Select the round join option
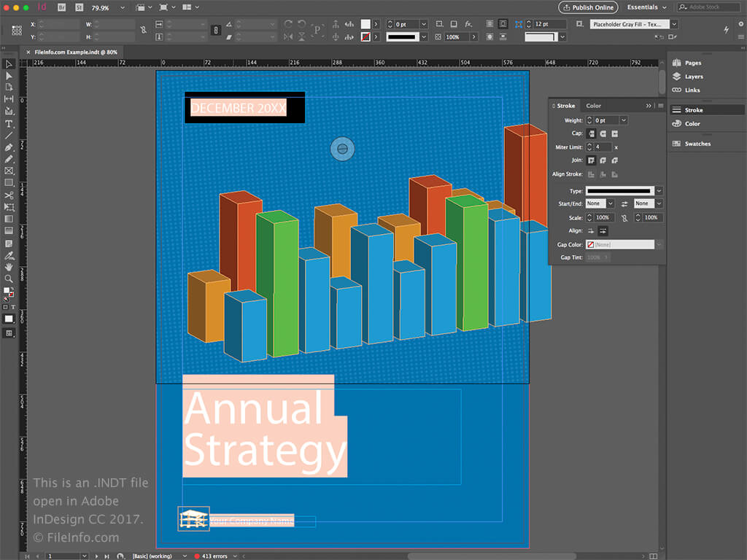Viewport: 747px width, 560px height. 603,160
